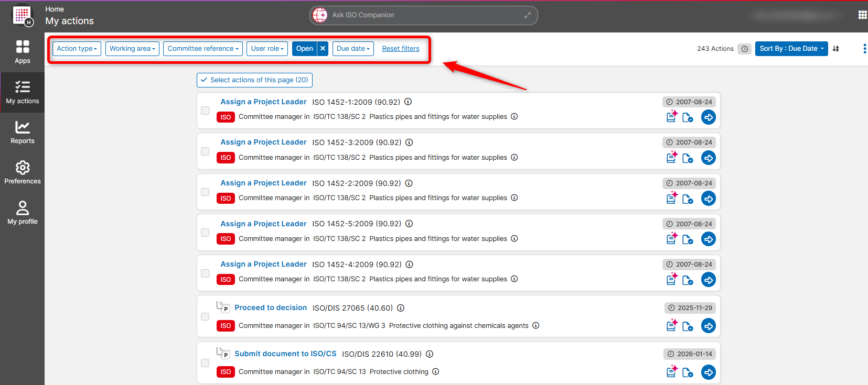
Task: Open Assign a Project Leader for ISO 1452-2:2009
Action: point(263,183)
